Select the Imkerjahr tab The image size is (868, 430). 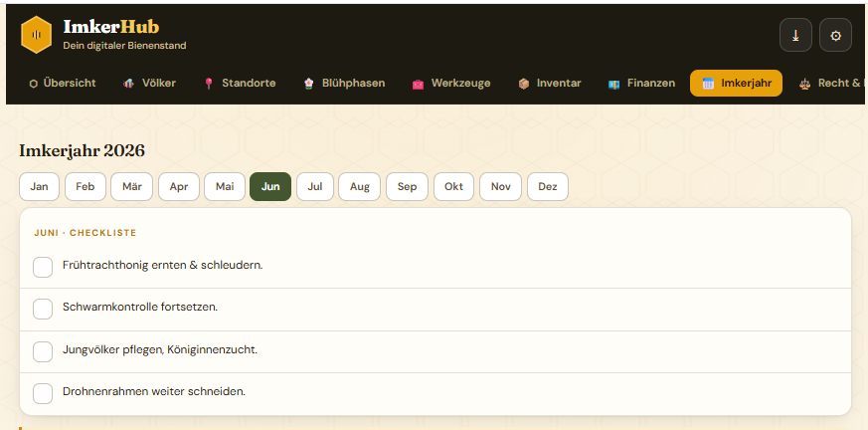click(736, 84)
